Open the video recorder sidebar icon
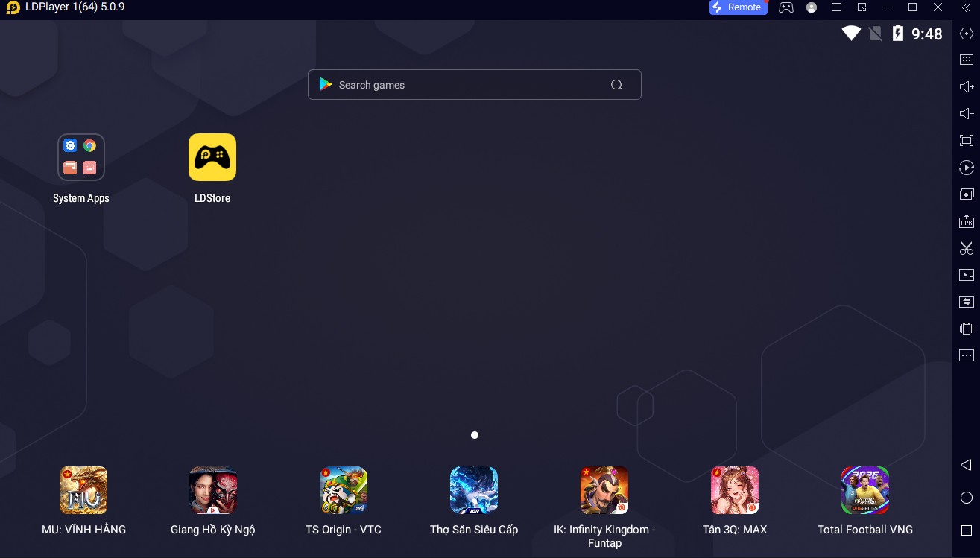980x558 pixels. point(967,275)
